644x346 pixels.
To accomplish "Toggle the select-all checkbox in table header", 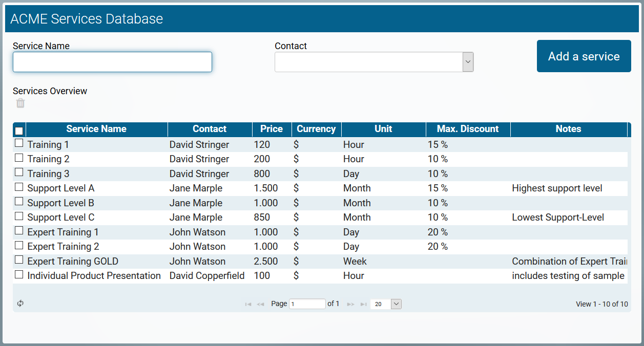I will pos(19,131).
